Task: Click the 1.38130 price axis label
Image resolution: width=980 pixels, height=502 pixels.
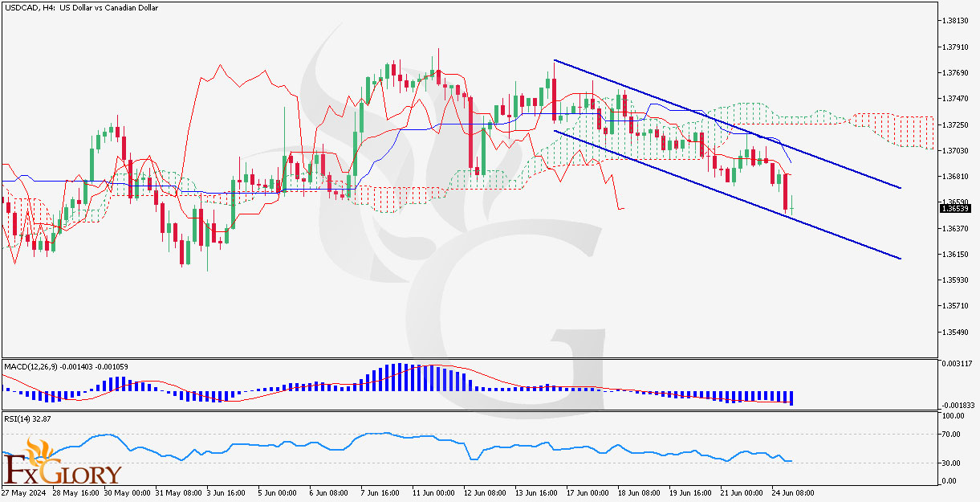Action: (955, 22)
